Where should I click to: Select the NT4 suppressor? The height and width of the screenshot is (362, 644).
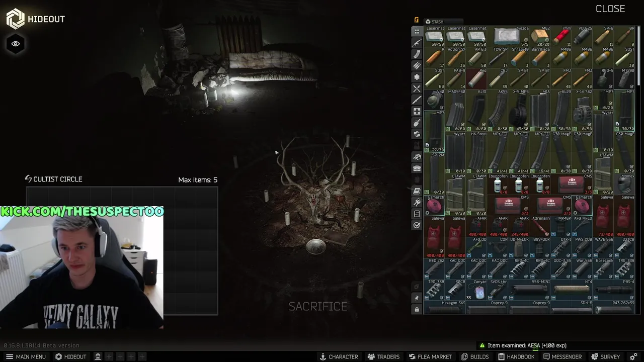(x=572, y=290)
